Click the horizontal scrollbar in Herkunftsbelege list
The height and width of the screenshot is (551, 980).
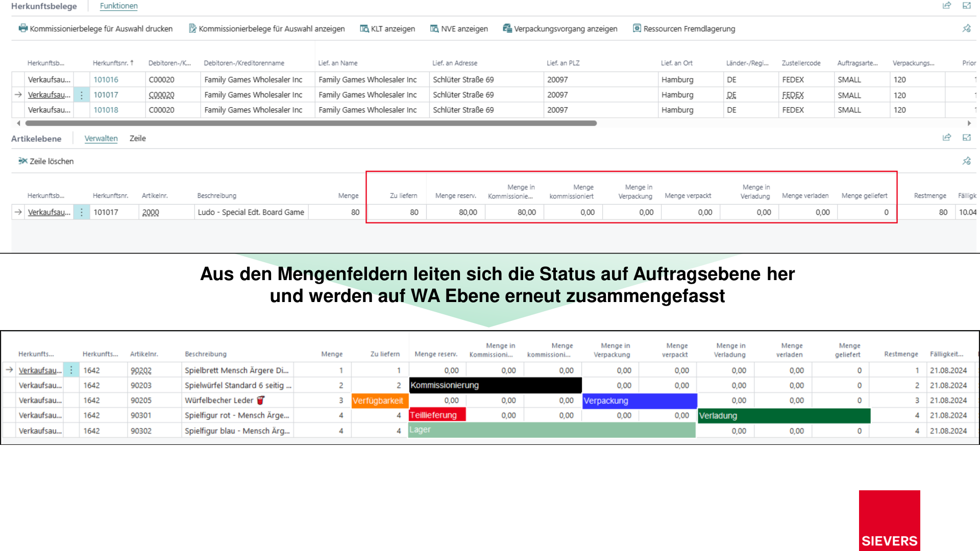[311, 123]
